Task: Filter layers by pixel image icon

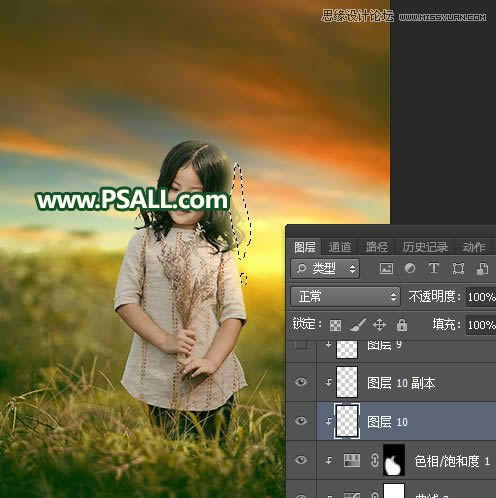Action: click(386, 268)
